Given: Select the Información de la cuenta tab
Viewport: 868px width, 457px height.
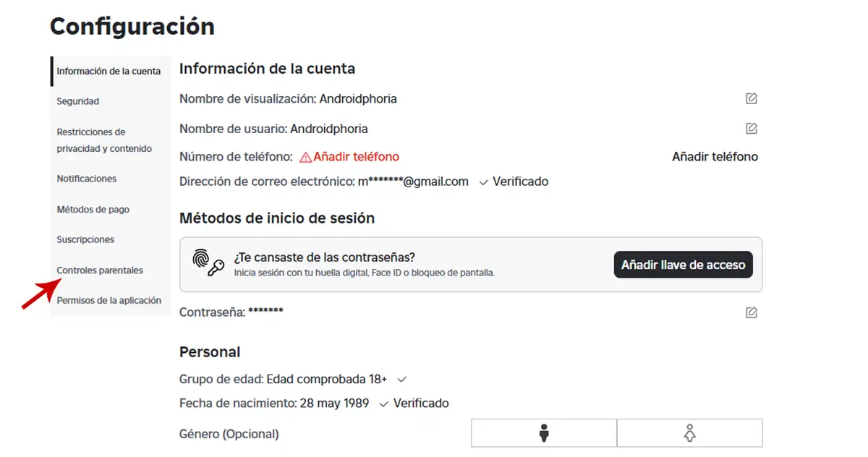Looking at the screenshot, I should coord(109,71).
